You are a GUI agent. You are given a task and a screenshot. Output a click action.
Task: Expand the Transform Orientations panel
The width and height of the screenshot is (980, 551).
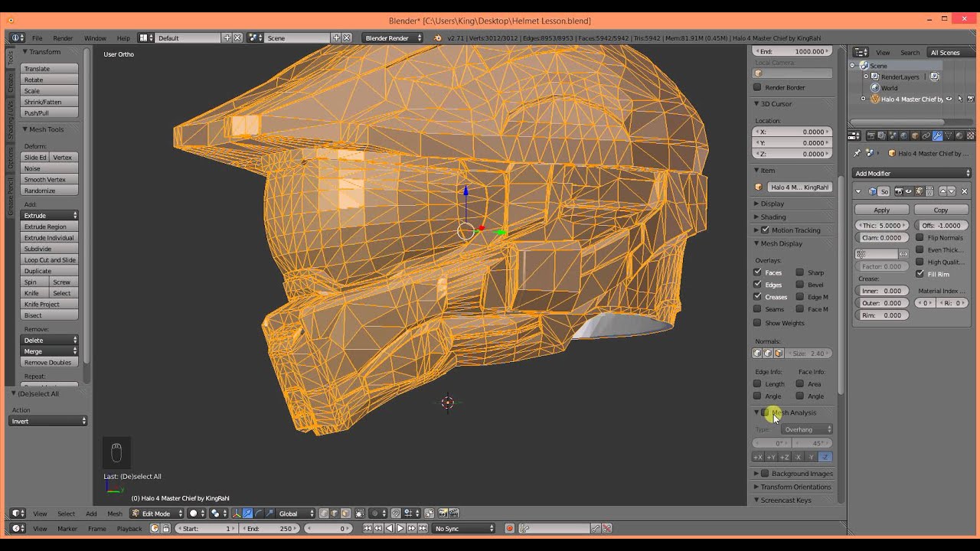click(793, 487)
